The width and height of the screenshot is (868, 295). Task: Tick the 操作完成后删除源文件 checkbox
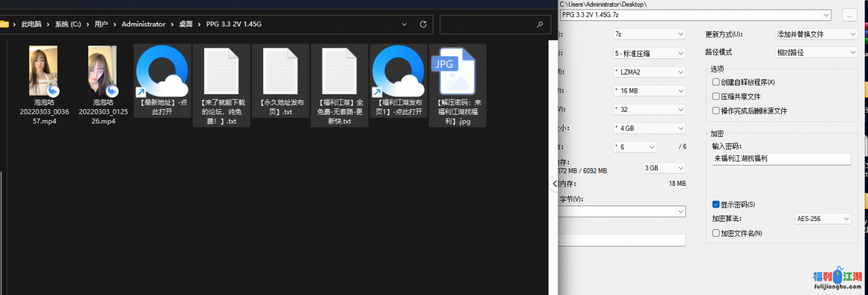point(716,111)
